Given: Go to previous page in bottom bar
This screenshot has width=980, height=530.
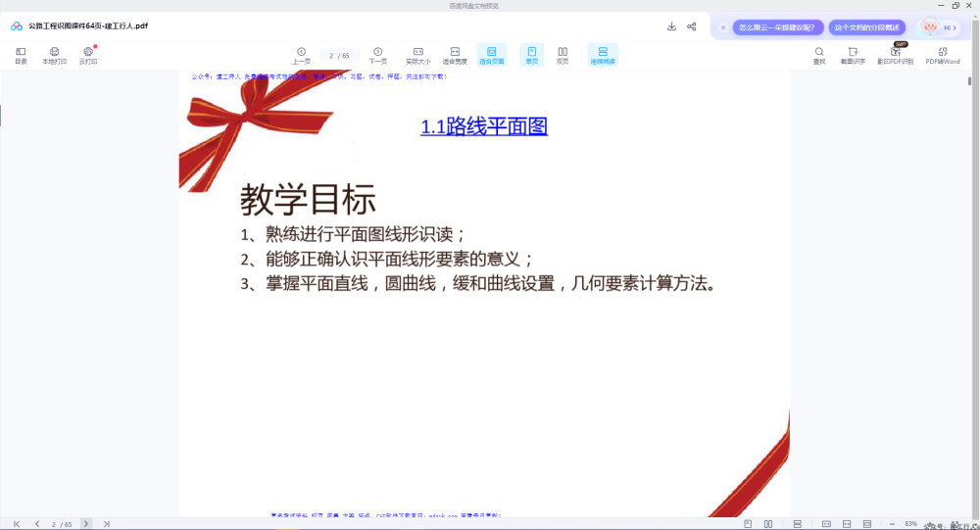Looking at the screenshot, I should (37, 524).
